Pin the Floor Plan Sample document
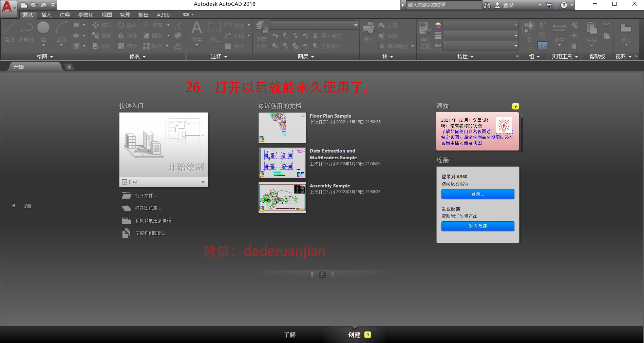Image resolution: width=644 pixels, height=343 pixels. 303,116
